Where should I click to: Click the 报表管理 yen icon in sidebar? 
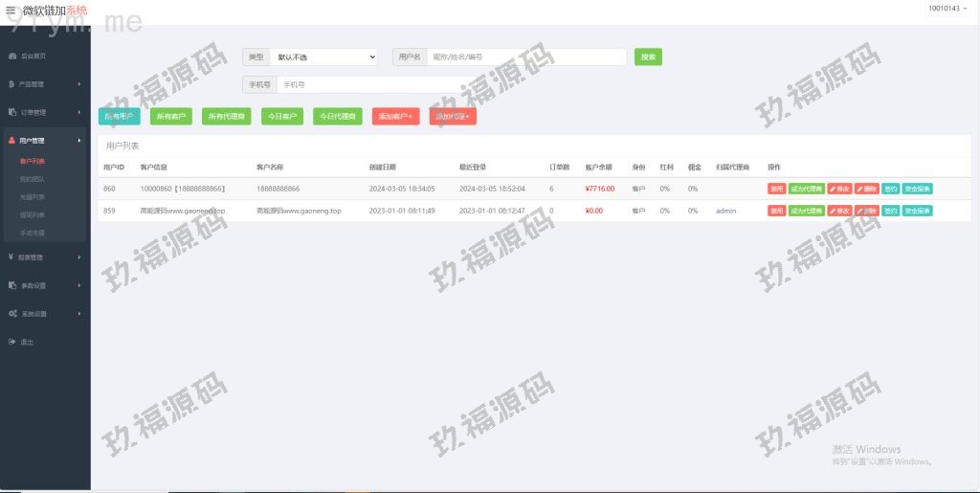[11, 257]
